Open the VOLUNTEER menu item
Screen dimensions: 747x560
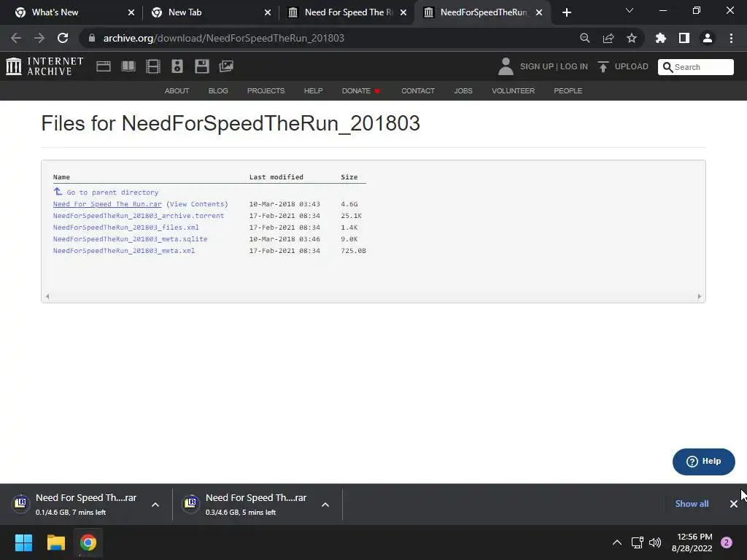click(x=513, y=90)
